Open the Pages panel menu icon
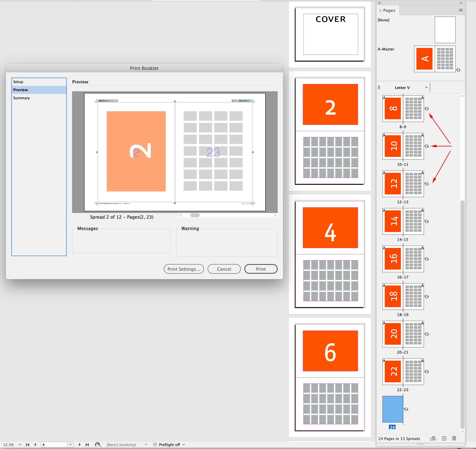Screen dimensions: 476x449 pyautogui.click(x=461, y=10)
